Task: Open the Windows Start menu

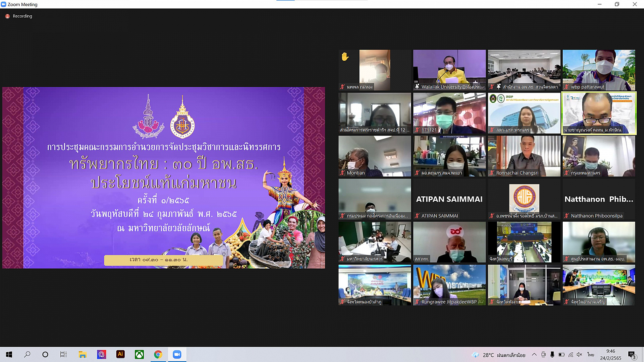Action: coord(9,354)
